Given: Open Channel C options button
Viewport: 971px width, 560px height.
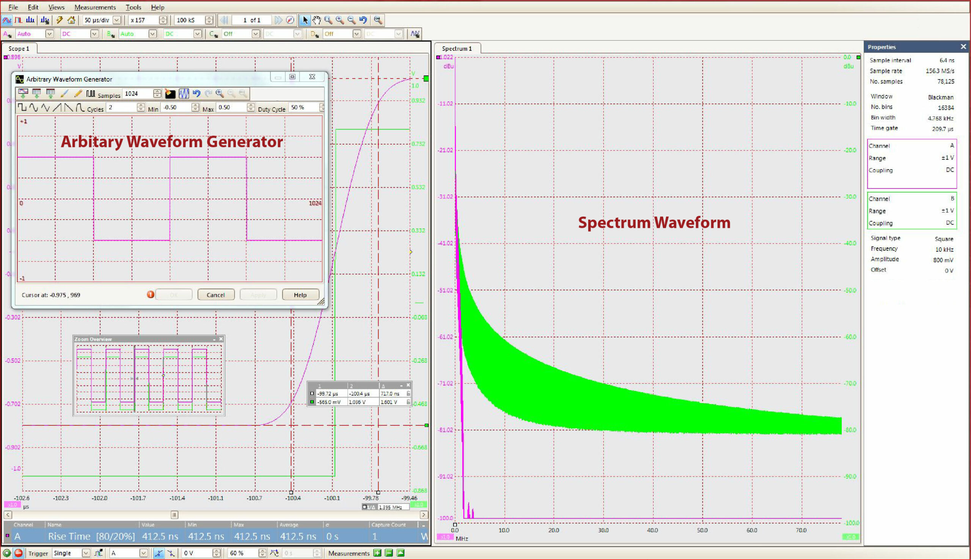Looking at the screenshot, I should pos(214,34).
